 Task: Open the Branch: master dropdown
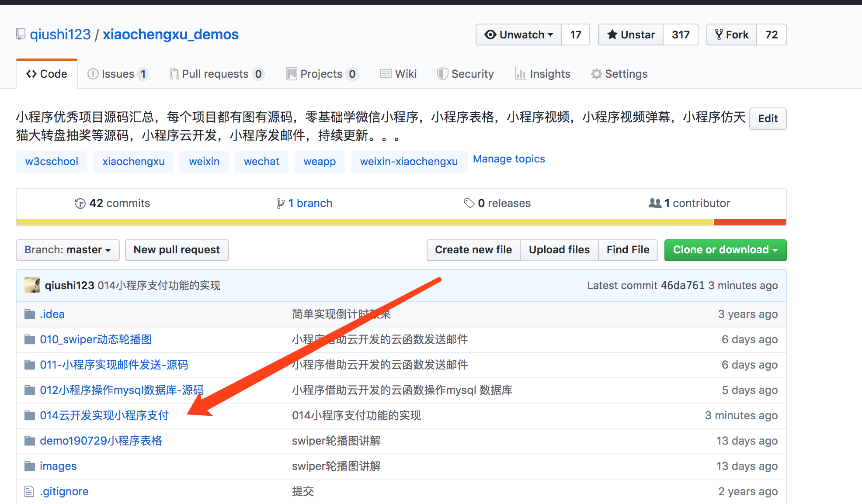point(68,250)
